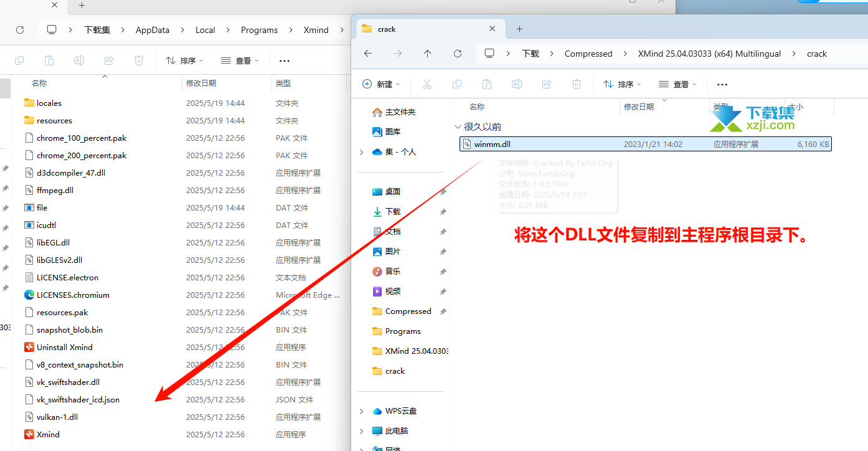Screen dimensions: 868x451
Task: Go back in the crack window
Action: coord(368,54)
